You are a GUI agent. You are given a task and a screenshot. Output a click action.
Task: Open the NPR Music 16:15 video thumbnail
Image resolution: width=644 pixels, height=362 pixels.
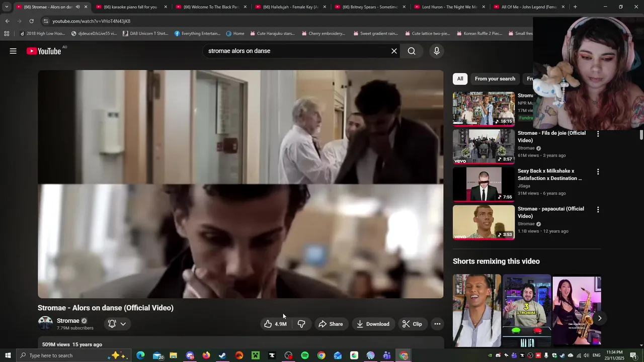pyautogui.click(x=484, y=109)
